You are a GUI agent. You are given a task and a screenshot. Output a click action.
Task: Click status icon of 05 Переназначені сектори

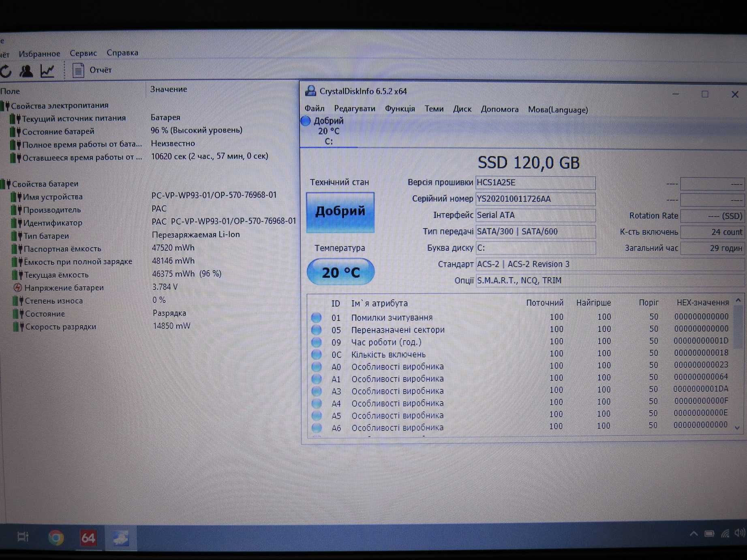pos(316,329)
